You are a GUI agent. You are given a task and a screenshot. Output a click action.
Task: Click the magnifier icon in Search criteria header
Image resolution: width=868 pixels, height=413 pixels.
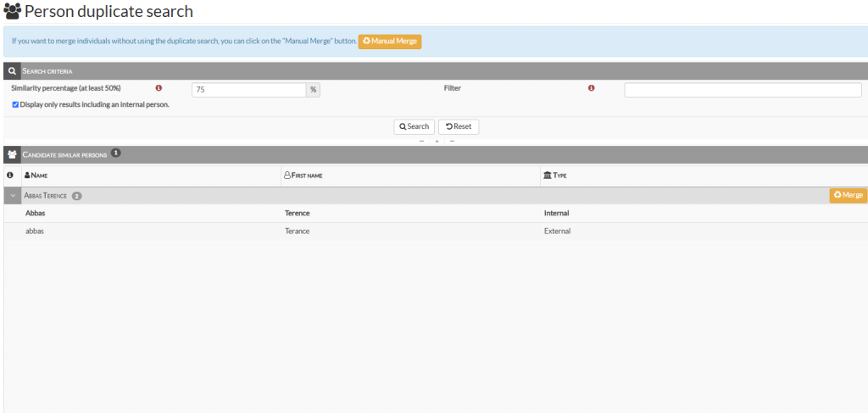tap(12, 70)
